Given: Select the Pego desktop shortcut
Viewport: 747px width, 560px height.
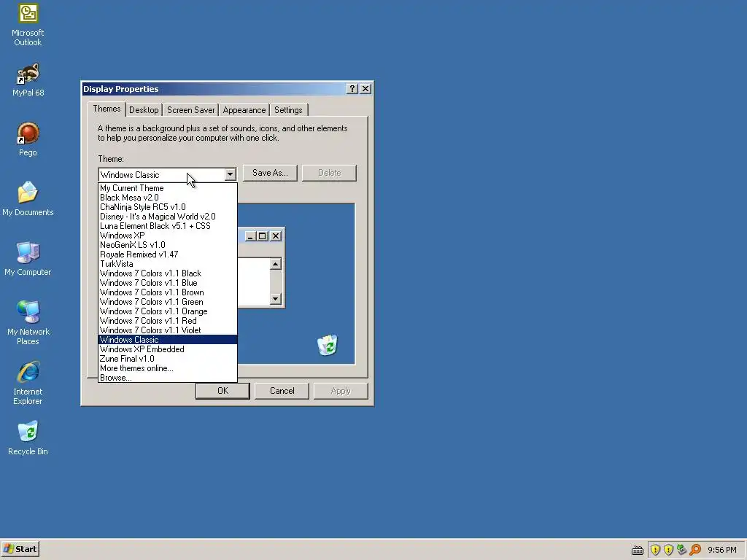Looking at the screenshot, I should [x=28, y=139].
